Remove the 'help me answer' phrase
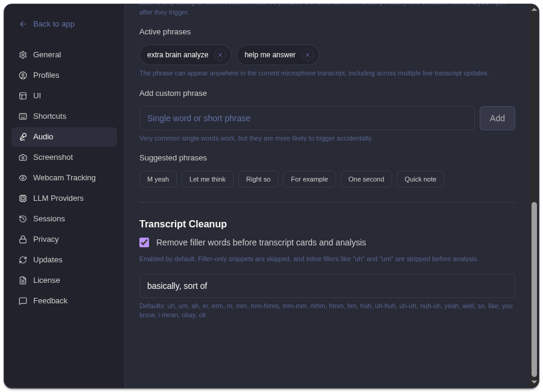The height and width of the screenshot is (392, 543). (308, 55)
